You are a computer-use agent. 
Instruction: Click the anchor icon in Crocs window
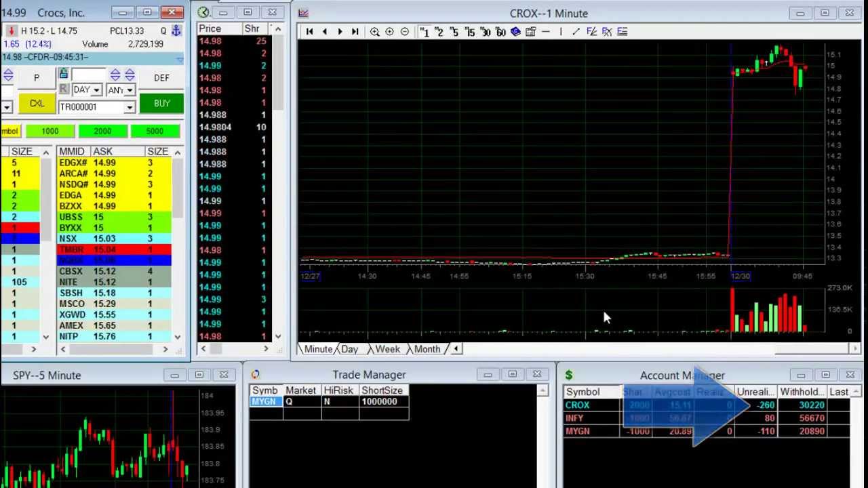(x=176, y=30)
